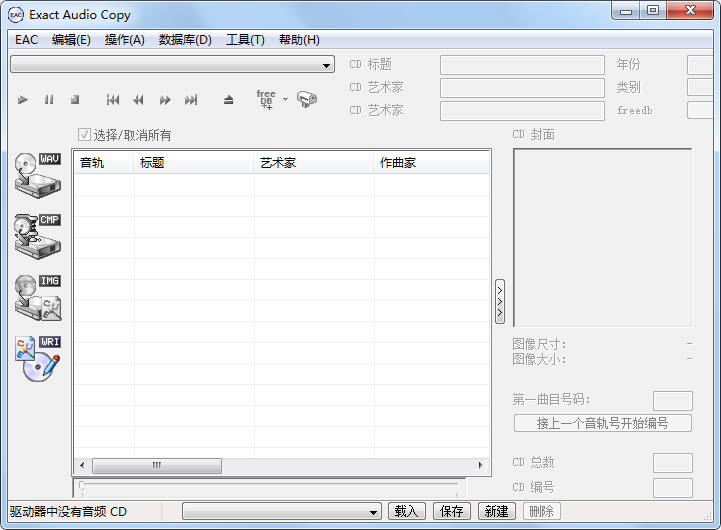This screenshot has width=721, height=530.
Task: Click the freedb lookup icon
Action: [x=266, y=99]
